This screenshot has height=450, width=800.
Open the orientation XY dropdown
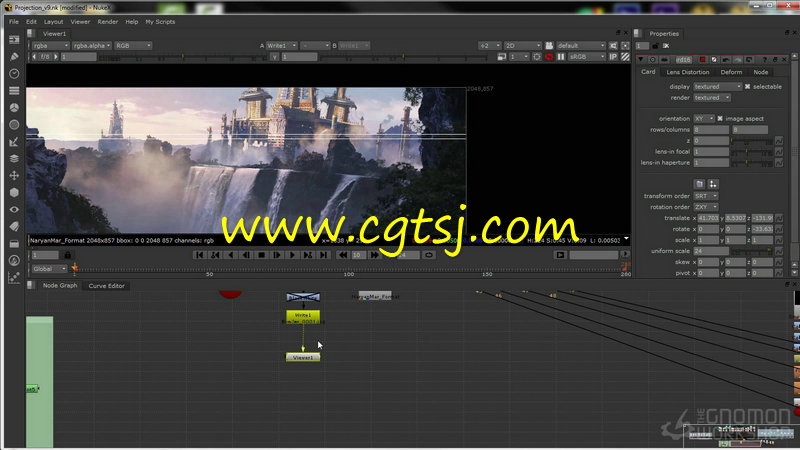point(704,118)
